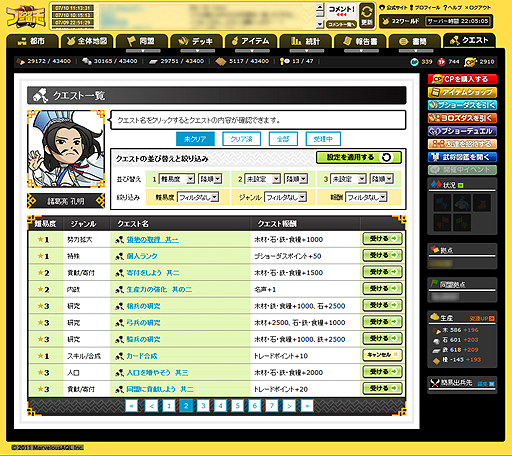Select the 未クリア filter toggle
This screenshot has height=456, width=512.
click(x=195, y=139)
